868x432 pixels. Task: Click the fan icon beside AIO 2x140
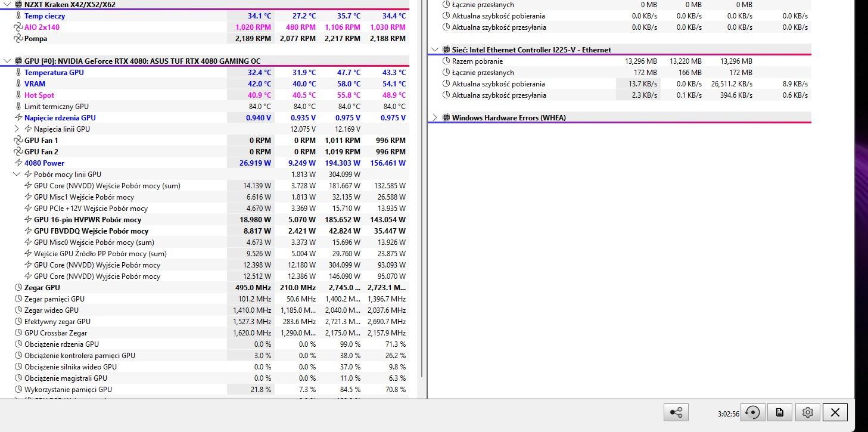(18, 27)
